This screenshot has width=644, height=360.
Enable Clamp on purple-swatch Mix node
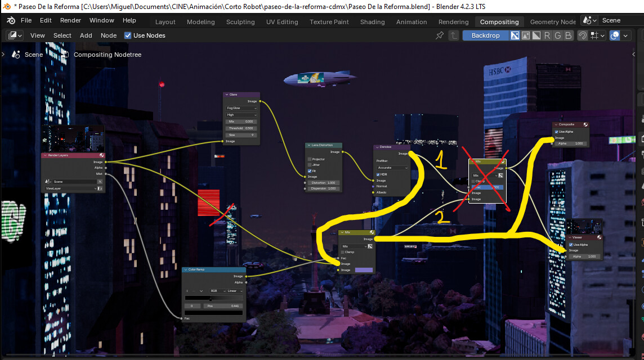(343, 252)
